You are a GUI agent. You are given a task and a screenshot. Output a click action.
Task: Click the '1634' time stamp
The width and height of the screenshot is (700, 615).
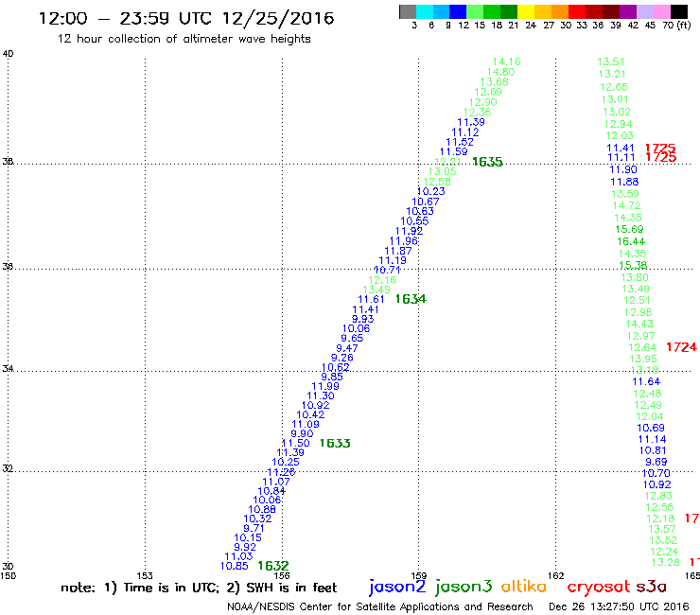(x=411, y=299)
